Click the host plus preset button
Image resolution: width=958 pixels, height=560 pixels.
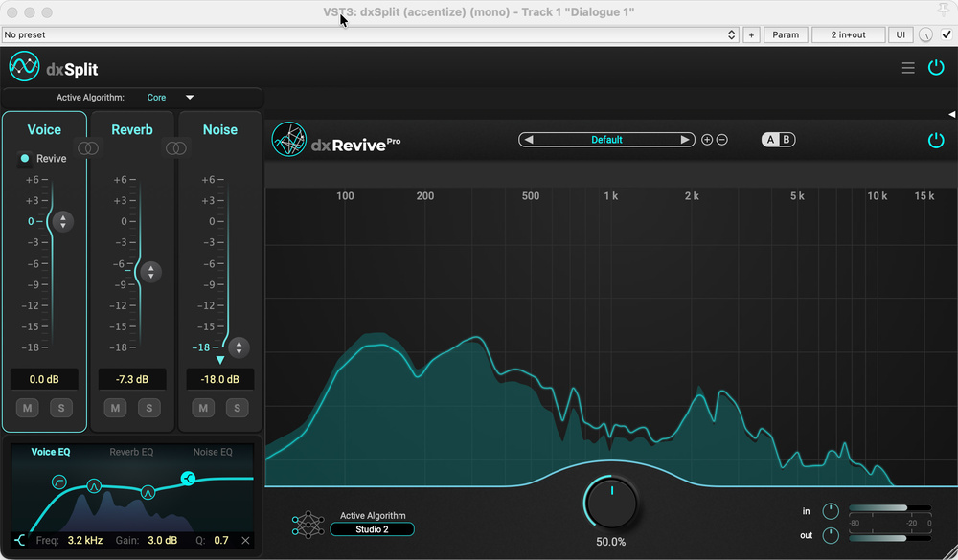pyautogui.click(x=751, y=34)
